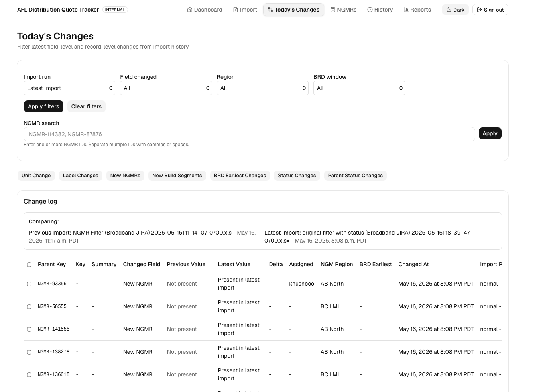Viewport: 545px width, 392px height.
Task: Click the NGMR-141555 parent key
Action: [53, 329]
